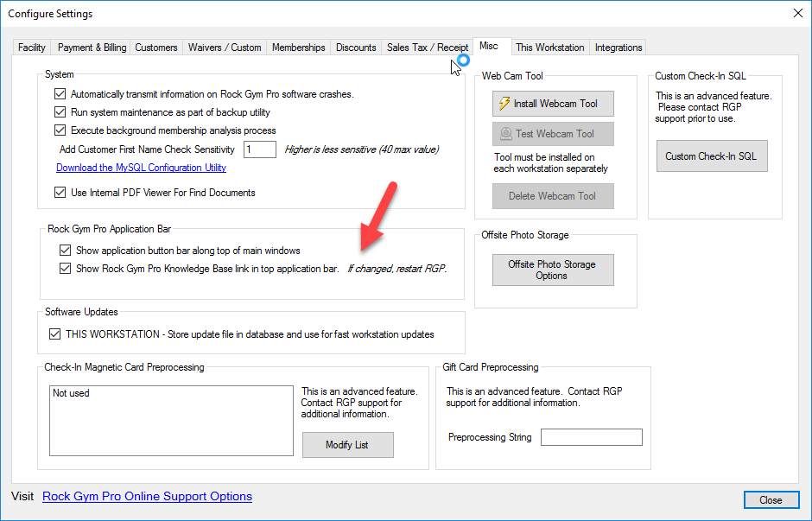
Task: Toggle Run system maintenance with backup checkbox
Action: click(x=60, y=112)
